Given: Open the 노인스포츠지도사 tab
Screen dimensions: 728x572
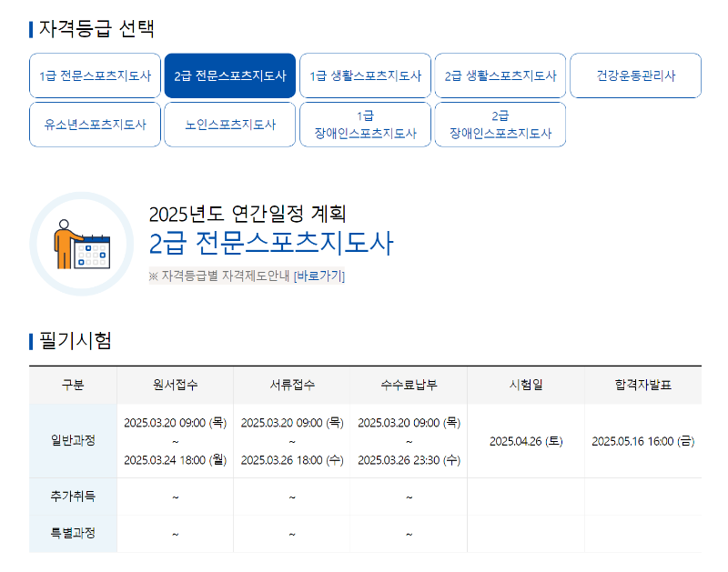Looking at the screenshot, I should pos(230,125).
